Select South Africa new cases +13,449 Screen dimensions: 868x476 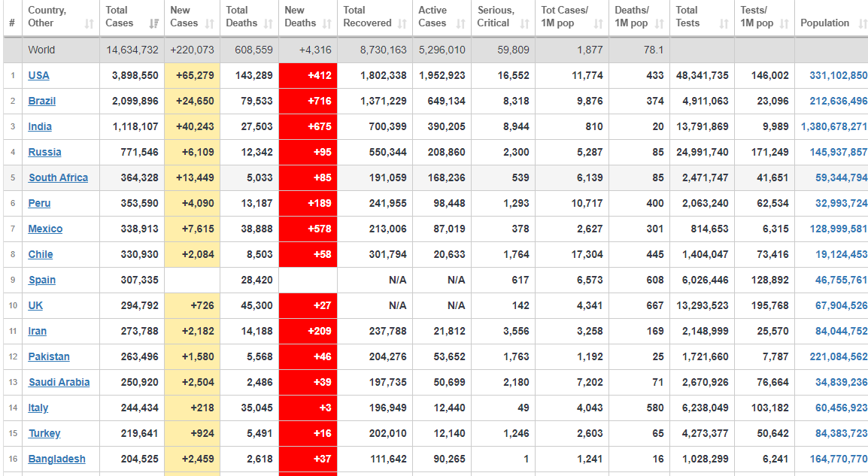192,177
